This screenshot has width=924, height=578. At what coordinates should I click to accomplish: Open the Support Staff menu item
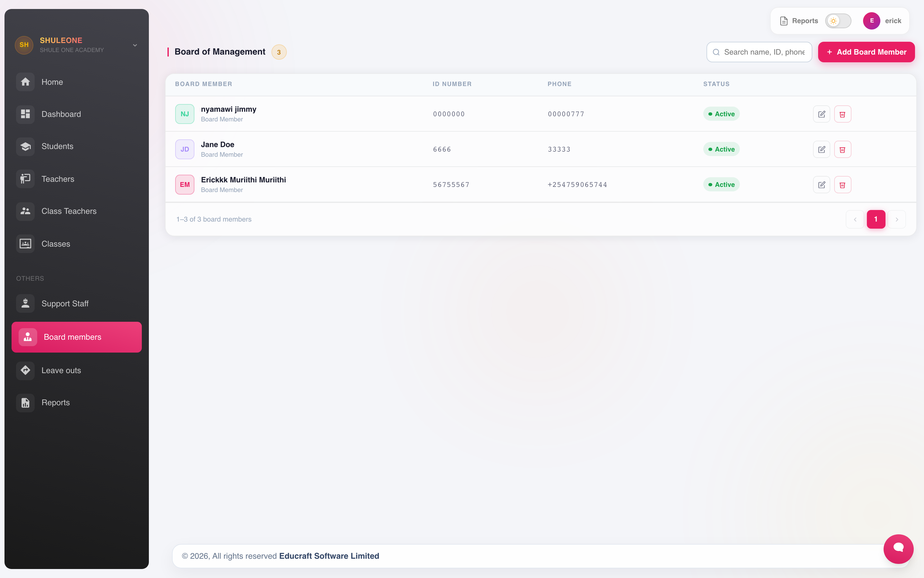77,303
